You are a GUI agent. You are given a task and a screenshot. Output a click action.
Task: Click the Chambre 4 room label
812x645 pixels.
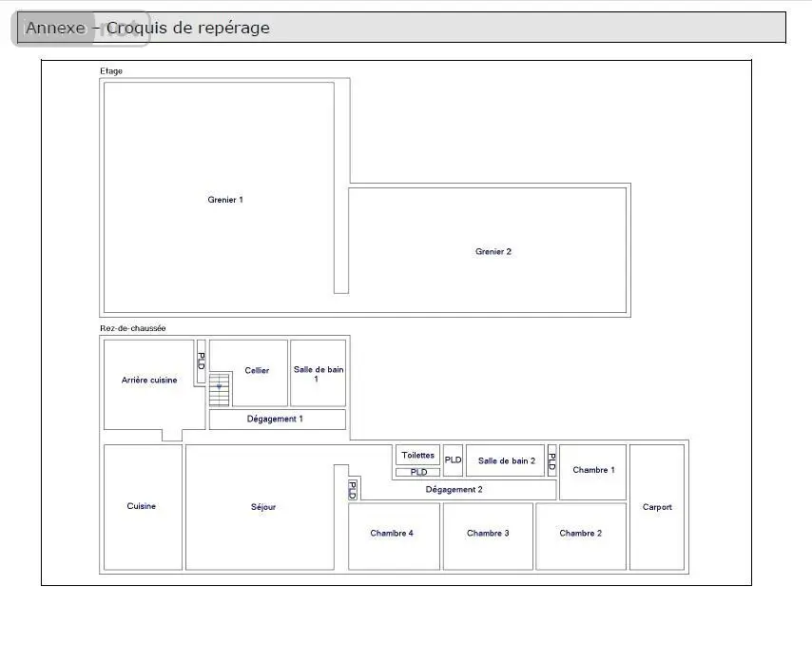(x=392, y=533)
